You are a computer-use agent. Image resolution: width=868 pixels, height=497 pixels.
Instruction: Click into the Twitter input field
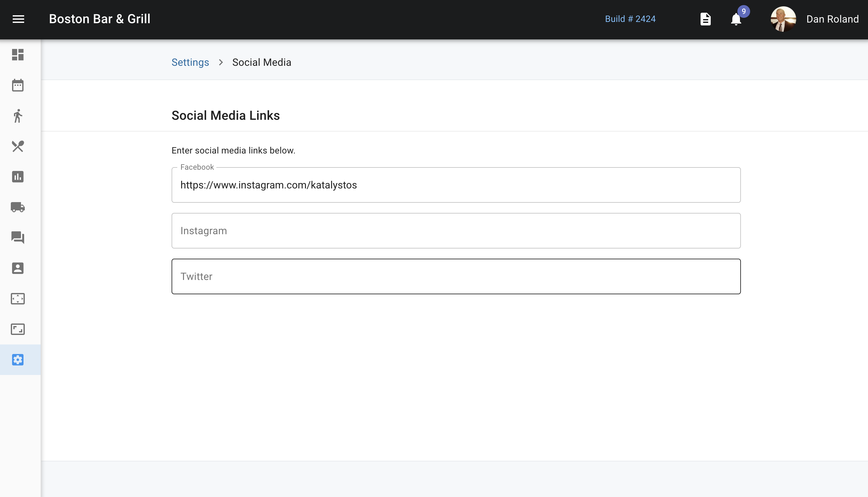(456, 276)
